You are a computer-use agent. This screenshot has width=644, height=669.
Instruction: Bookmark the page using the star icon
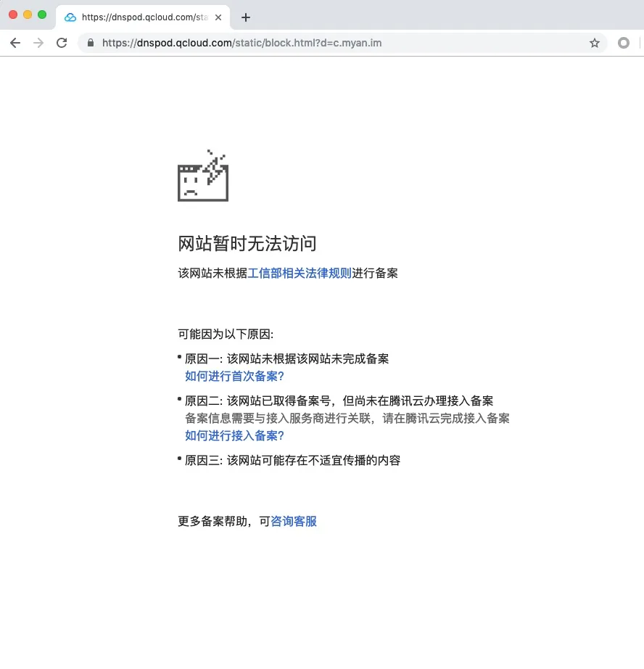tap(595, 43)
